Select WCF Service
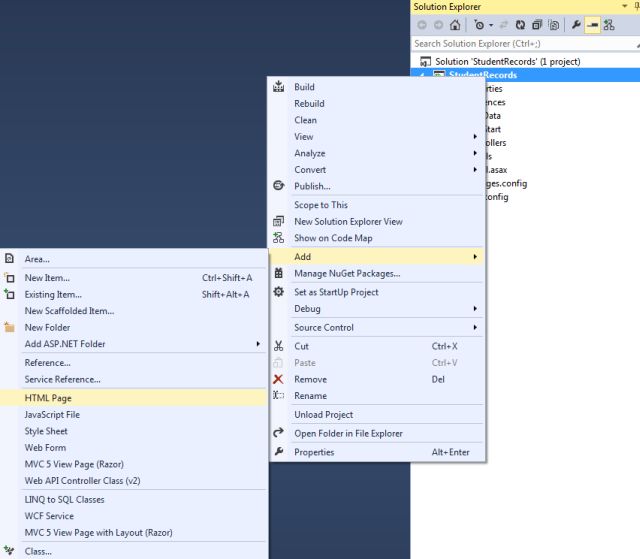Viewport: 640px width, 559px height. point(49,516)
